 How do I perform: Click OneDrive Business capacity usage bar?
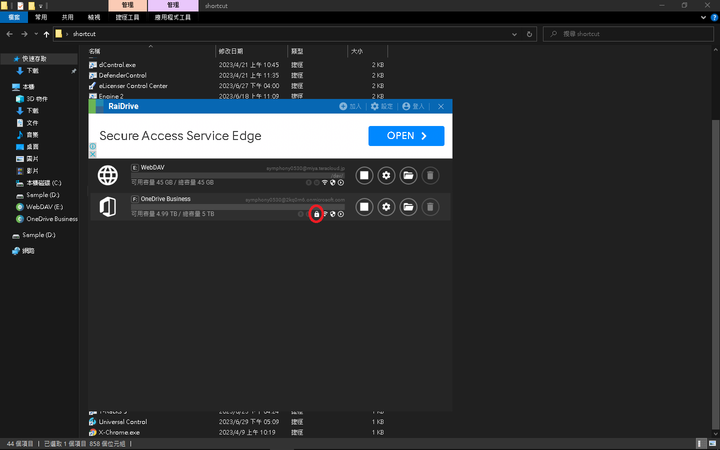click(237, 207)
